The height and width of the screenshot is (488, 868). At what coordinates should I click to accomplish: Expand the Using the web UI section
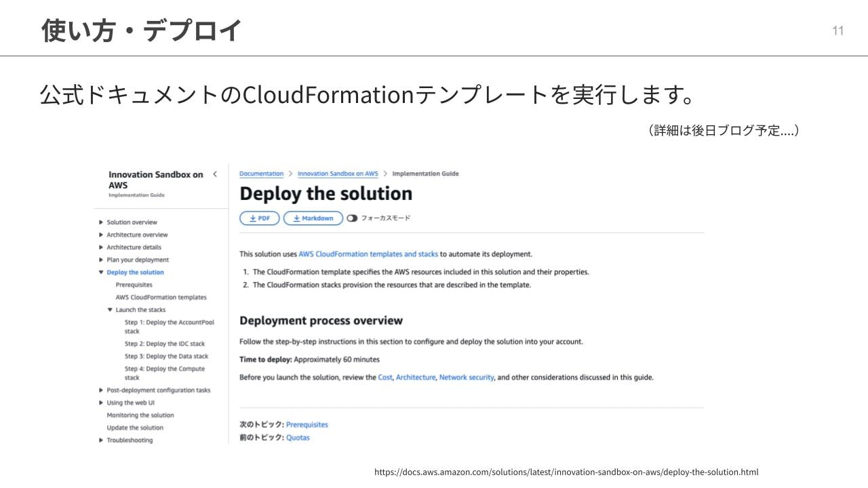[x=101, y=403]
